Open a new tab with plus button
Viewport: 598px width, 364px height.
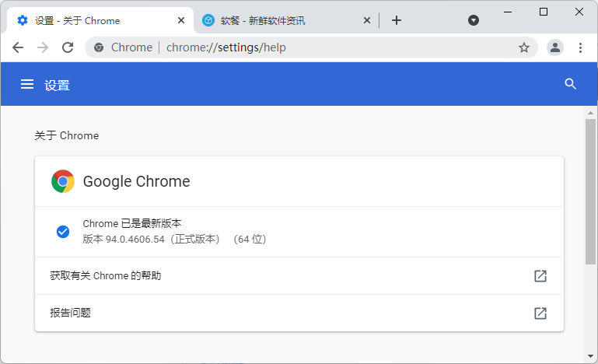pos(397,20)
